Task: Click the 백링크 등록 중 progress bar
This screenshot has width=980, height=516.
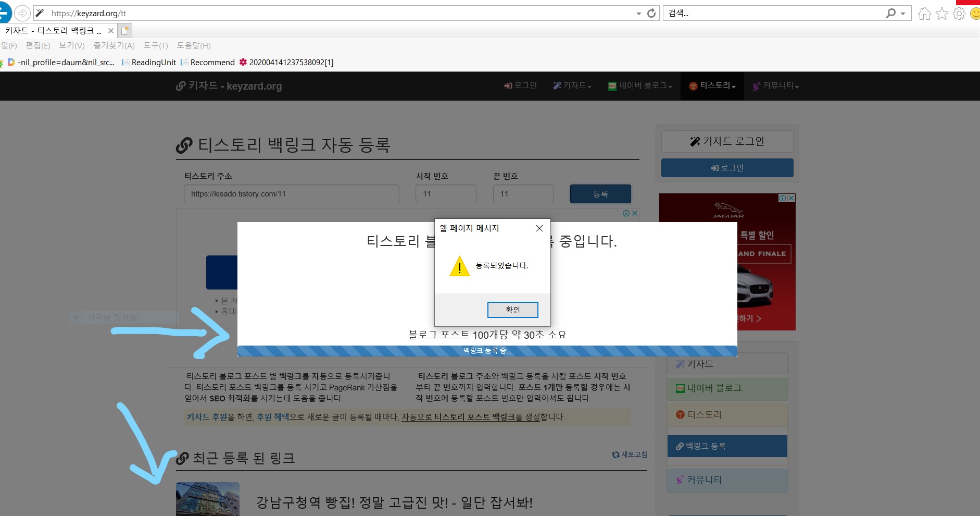Action: [487, 351]
